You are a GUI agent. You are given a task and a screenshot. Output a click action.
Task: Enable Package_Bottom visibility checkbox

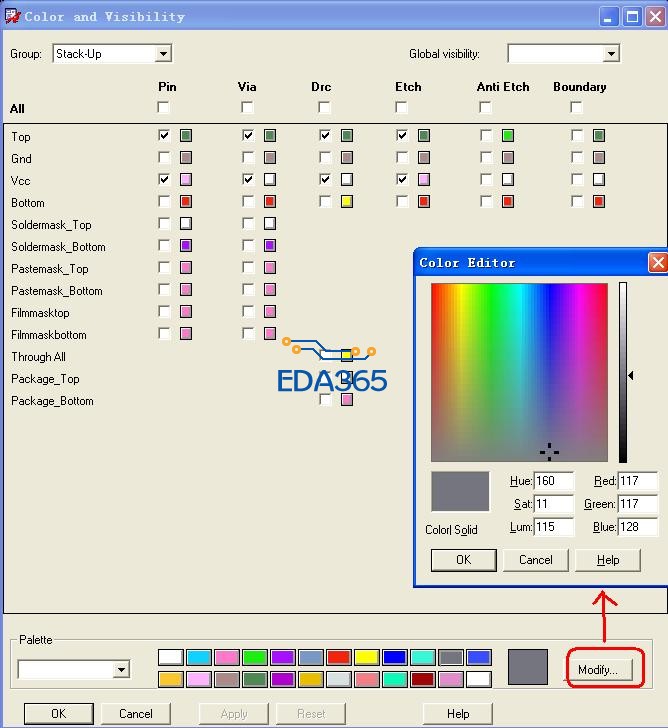click(325, 400)
